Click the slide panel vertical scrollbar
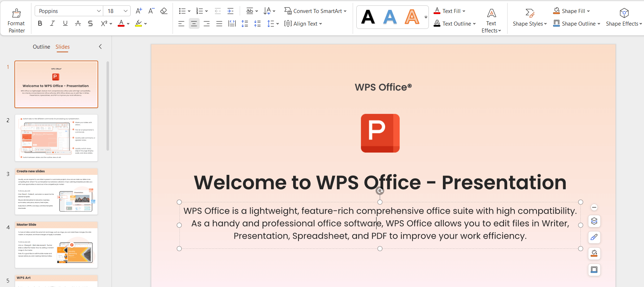The image size is (644, 287). click(108, 106)
